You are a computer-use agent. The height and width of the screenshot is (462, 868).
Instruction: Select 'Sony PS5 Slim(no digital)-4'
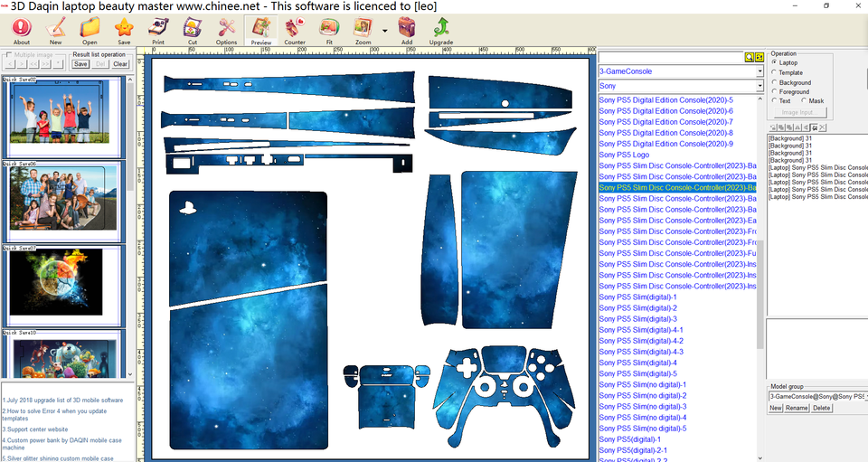point(643,417)
